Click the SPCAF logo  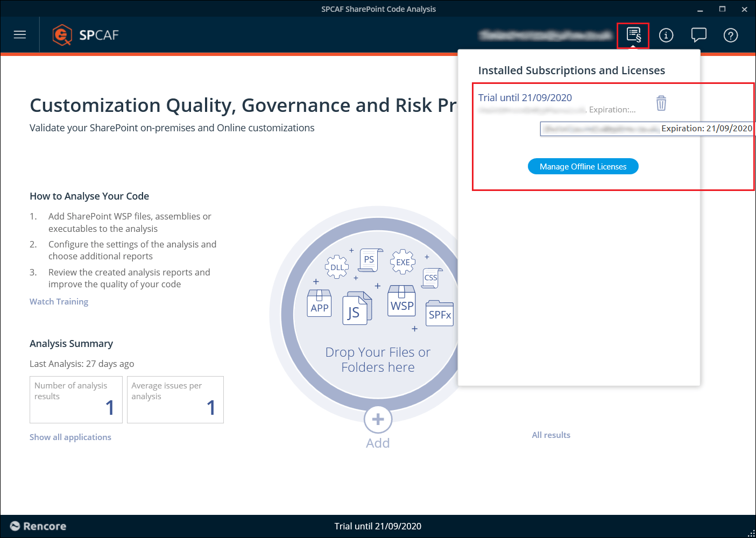coord(86,35)
